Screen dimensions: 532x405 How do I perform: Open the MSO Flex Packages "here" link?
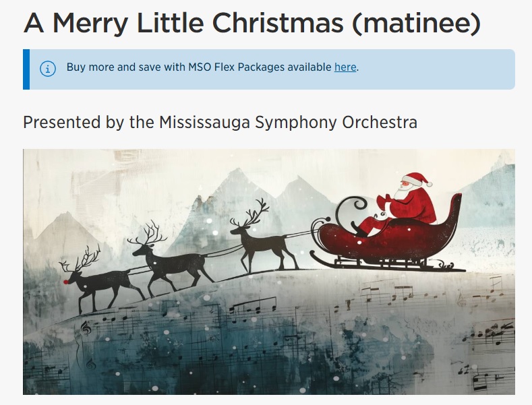pyautogui.click(x=345, y=67)
